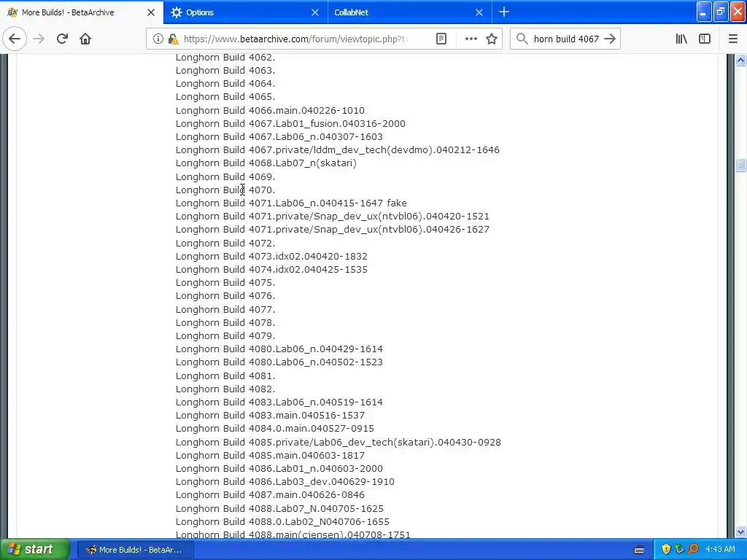747x560 pixels.
Task: Open the Library bookmarks and history button
Action: click(681, 39)
